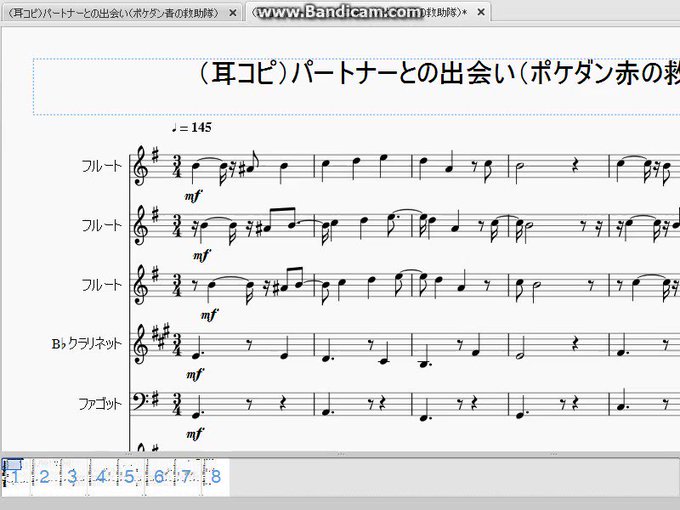Click the third フルート staff name

(102, 285)
